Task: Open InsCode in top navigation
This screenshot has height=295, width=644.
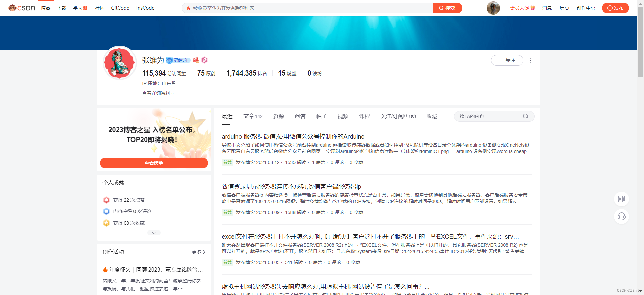Action: (145, 8)
